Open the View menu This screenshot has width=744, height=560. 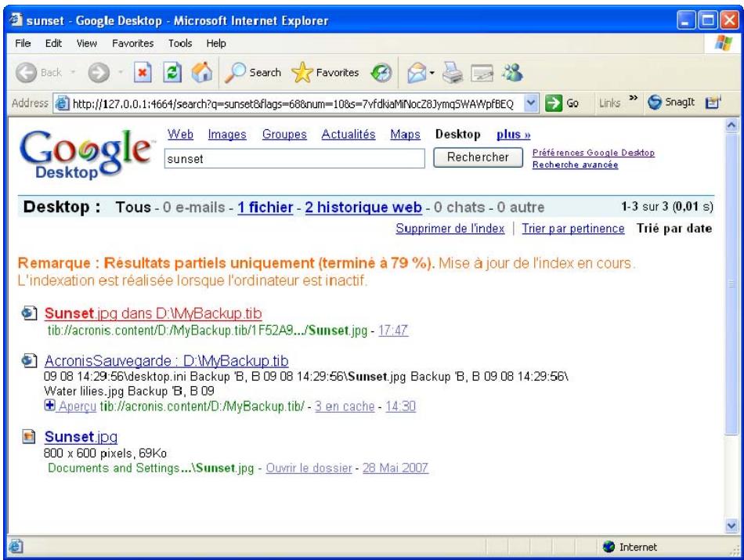tap(87, 43)
